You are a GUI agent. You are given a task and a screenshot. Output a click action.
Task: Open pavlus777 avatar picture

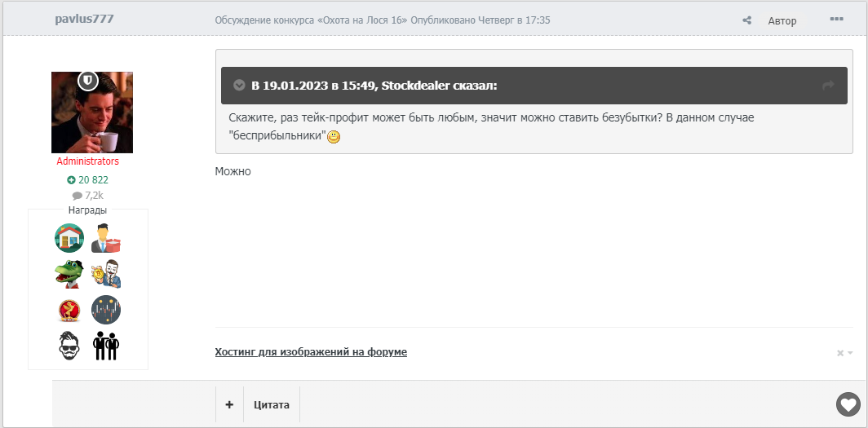pos(92,113)
